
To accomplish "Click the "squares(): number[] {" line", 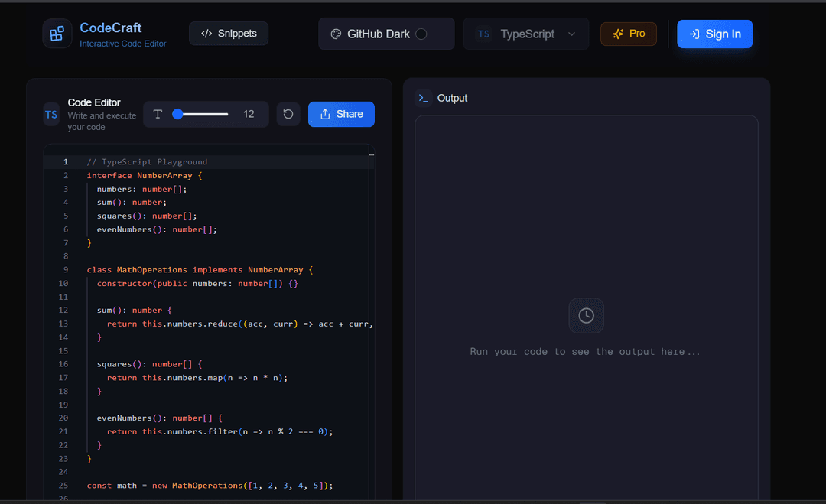I will point(150,365).
